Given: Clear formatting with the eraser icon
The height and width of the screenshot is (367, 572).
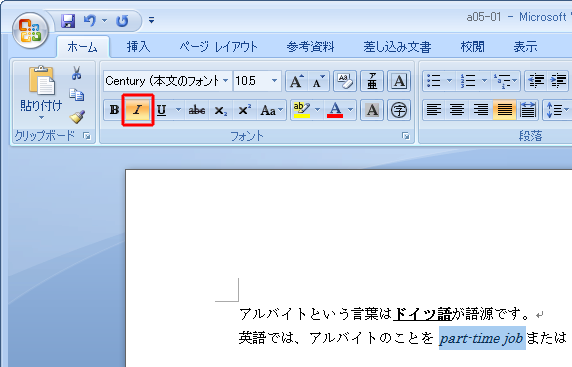Looking at the screenshot, I should tap(344, 81).
